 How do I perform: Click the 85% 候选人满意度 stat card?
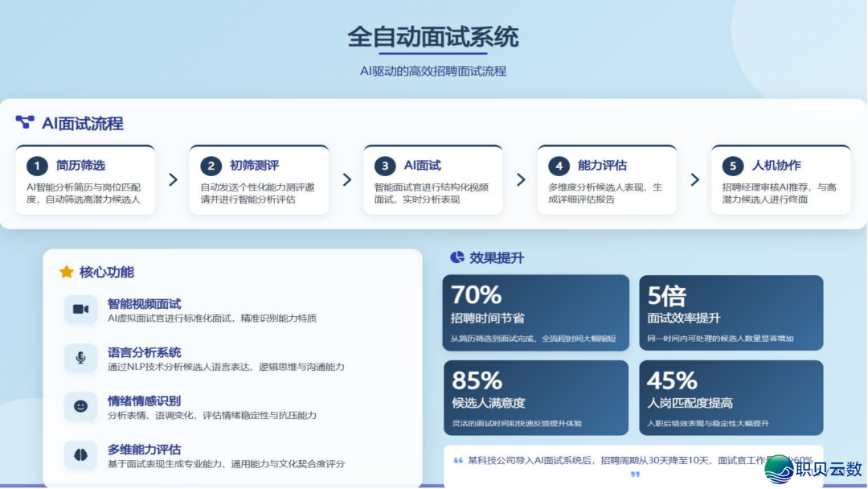click(x=536, y=397)
